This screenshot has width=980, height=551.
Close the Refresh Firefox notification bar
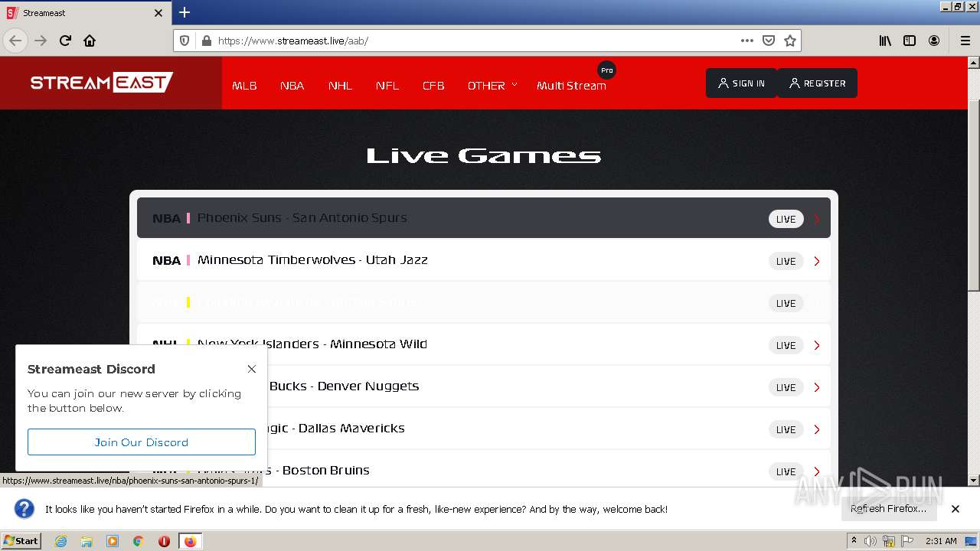point(955,509)
